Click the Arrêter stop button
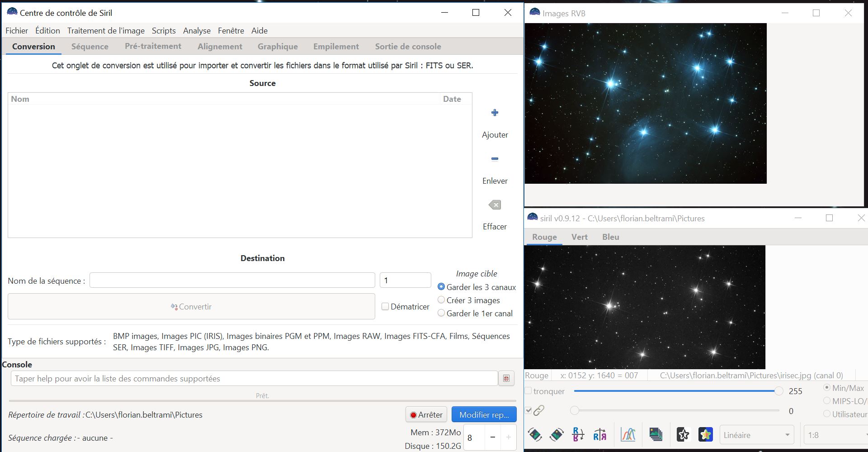Image resolution: width=868 pixels, height=452 pixels. [x=426, y=414]
